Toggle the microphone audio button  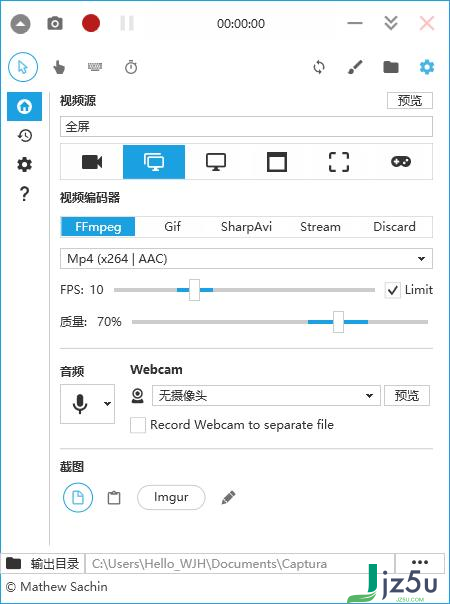click(80, 404)
